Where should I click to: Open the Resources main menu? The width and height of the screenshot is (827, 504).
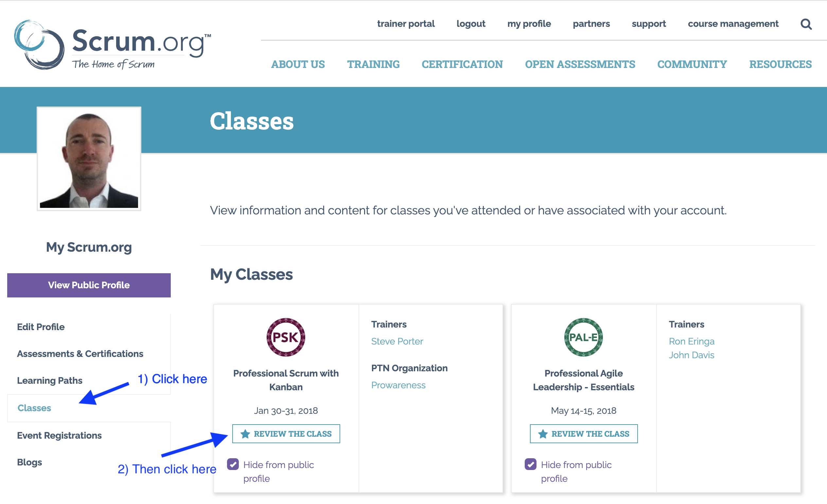coord(780,64)
